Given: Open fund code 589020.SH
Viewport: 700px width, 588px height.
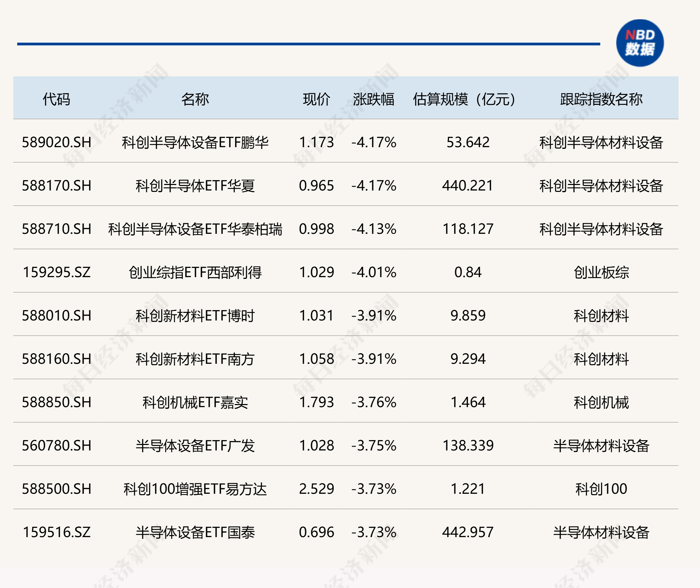Looking at the screenshot, I should (x=57, y=142).
